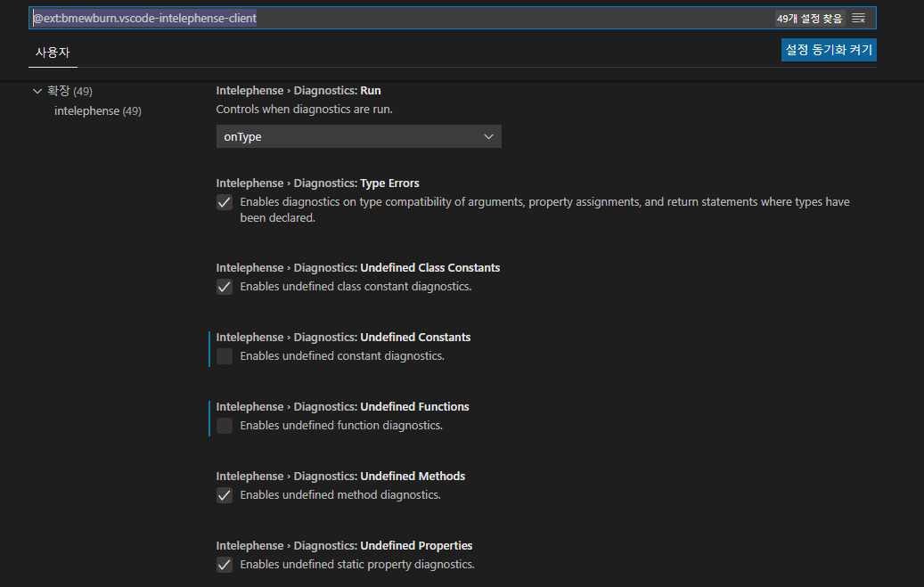924x587 pixels.
Task: Click the Undefined Constants setting title
Action: point(344,338)
